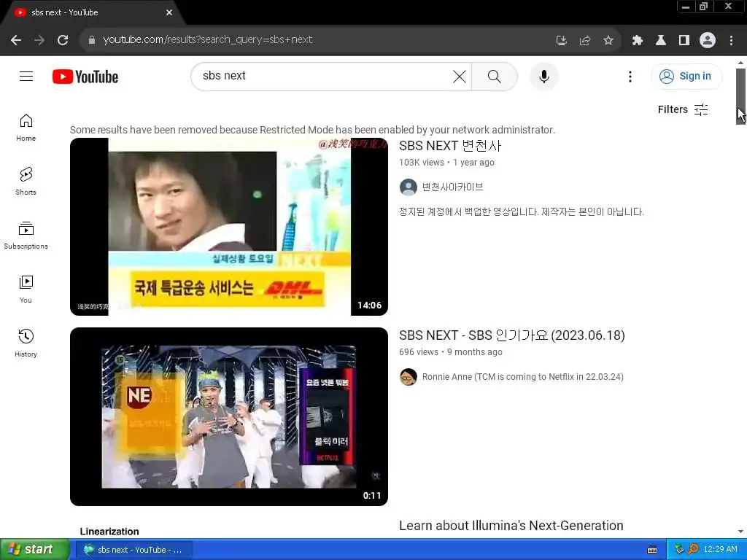
Task: Reload the current page
Action: click(63, 40)
